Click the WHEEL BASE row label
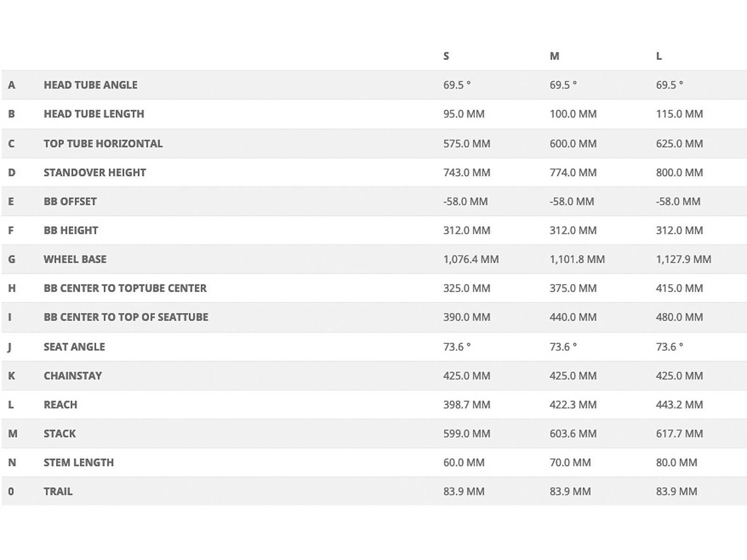The width and height of the screenshot is (747, 560). click(x=75, y=259)
